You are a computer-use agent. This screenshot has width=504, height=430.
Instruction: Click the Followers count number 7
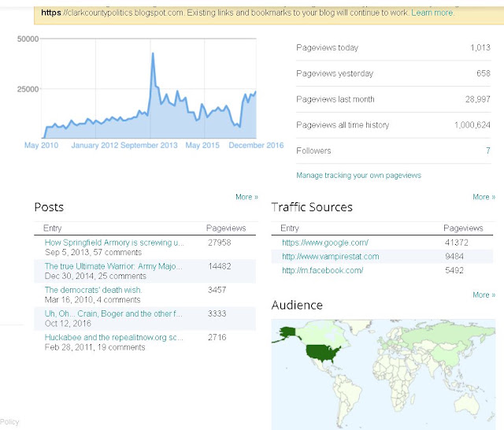(x=488, y=150)
